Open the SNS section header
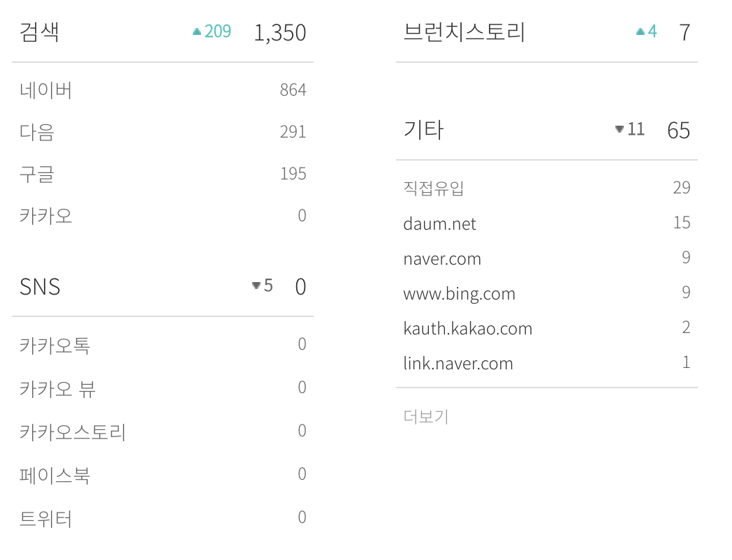 click(x=163, y=286)
